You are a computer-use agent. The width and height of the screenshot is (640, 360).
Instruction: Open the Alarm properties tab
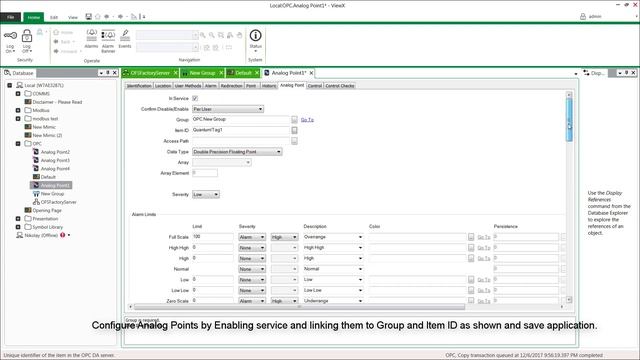coord(211,86)
